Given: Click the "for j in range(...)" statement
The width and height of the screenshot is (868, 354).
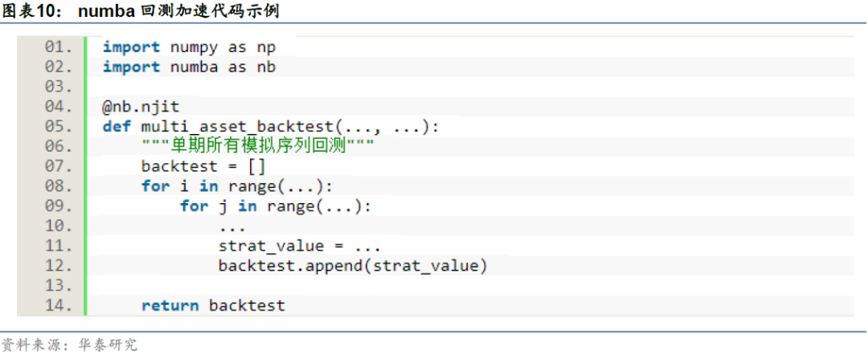Looking at the screenshot, I should [276, 205].
